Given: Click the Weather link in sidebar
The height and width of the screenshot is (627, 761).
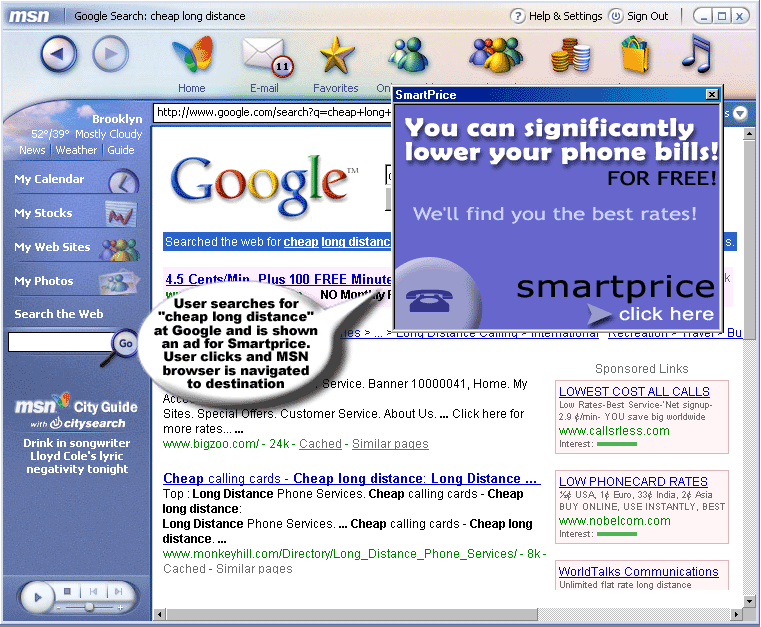Looking at the screenshot, I should (x=76, y=150).
